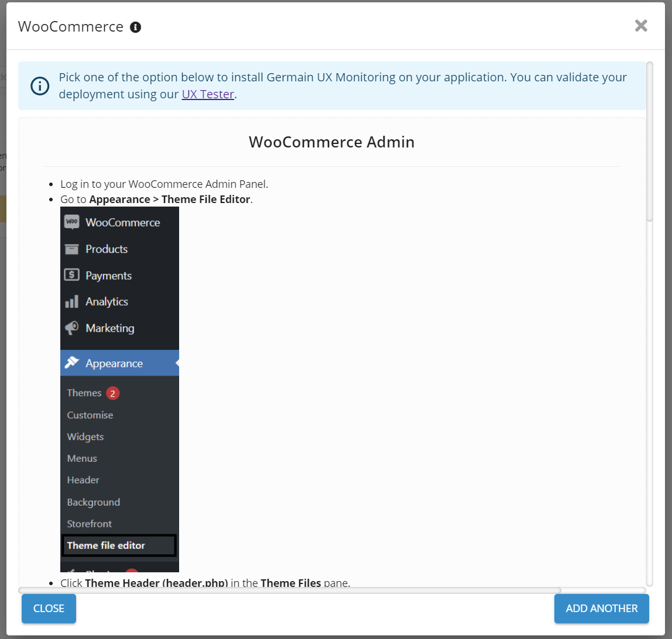Click the Payments dollar sign icon
Image resolution: width=672 pixels, height=639 pixels.
(71, 275)
